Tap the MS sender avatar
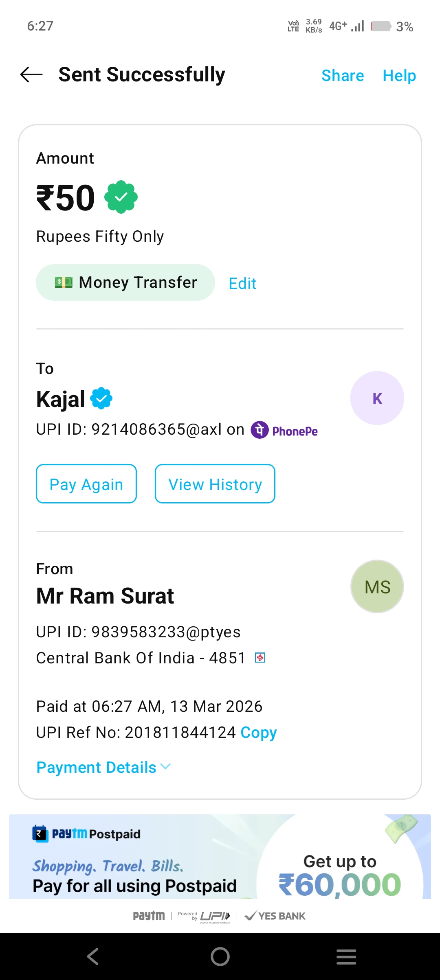Viewport: 440px width, 980px height. [x=377, y=586]
